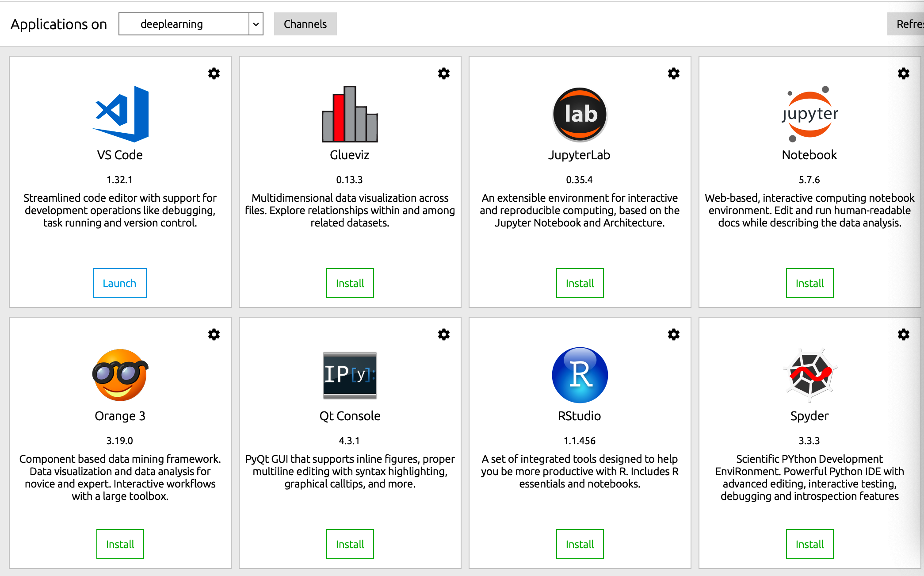Image resolution: width=924 pixels, height=576 pixels.
Task: Click the Spyder description text
Action: [809, 477]
